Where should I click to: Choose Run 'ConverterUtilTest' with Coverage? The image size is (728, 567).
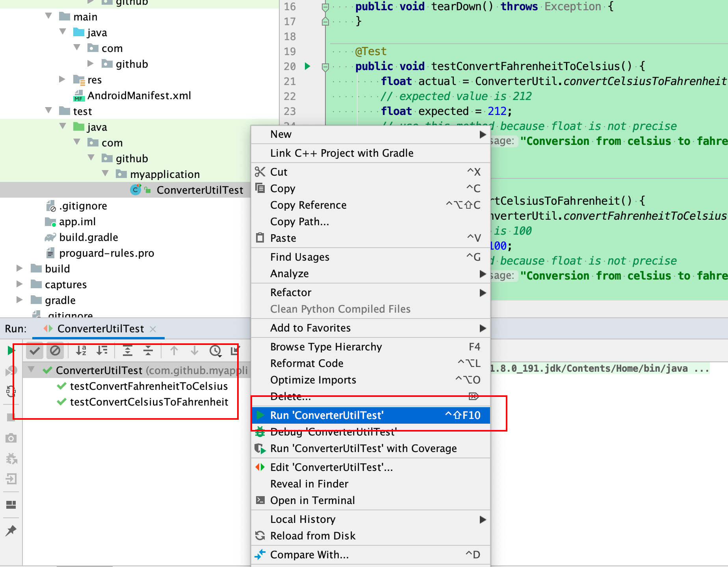click(x=371, y=448)
